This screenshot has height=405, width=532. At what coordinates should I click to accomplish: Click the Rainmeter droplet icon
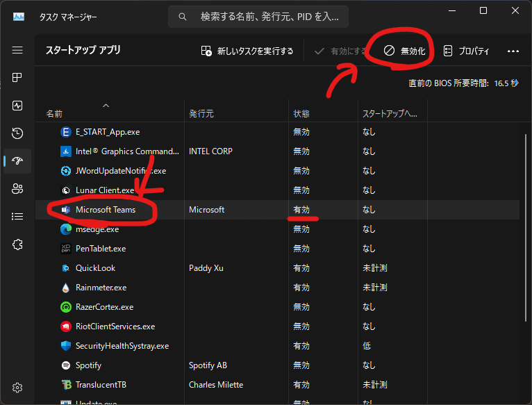pos(66,288)
